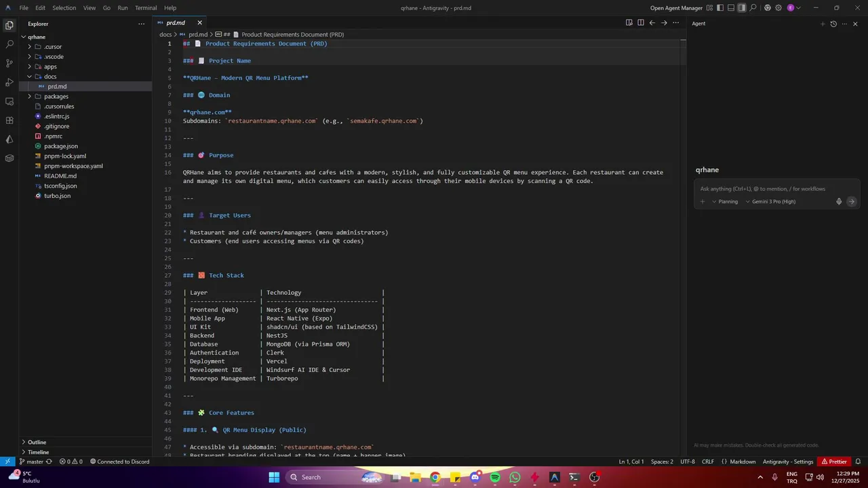
Task: Open the File menu
Action: tap(24, 8)
